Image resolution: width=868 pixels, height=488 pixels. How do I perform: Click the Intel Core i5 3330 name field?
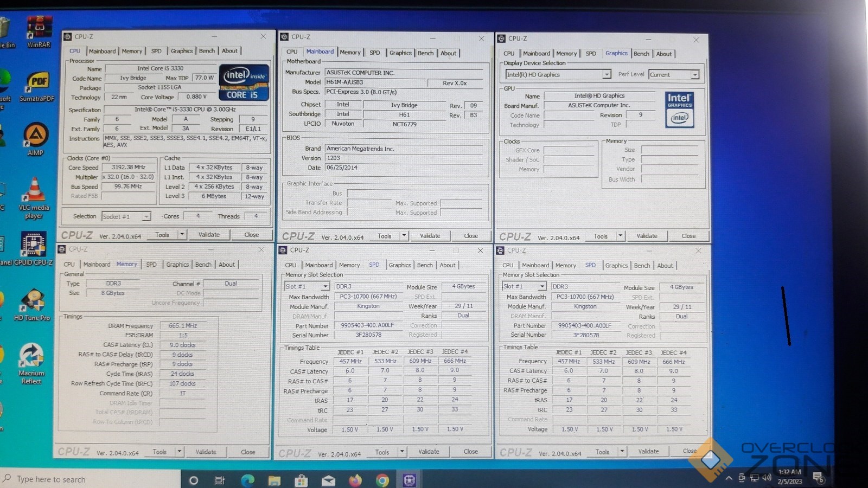161,68
